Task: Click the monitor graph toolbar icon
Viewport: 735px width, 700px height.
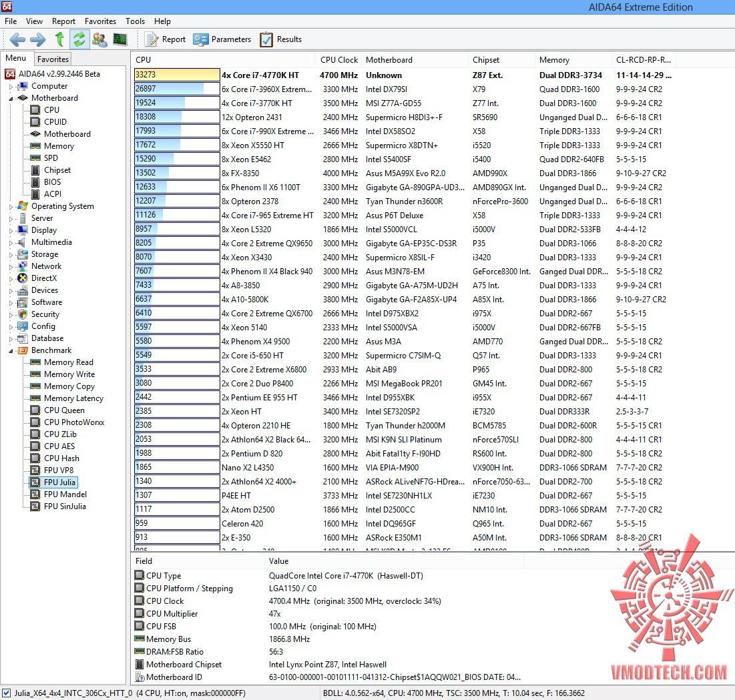Action: 120,39
